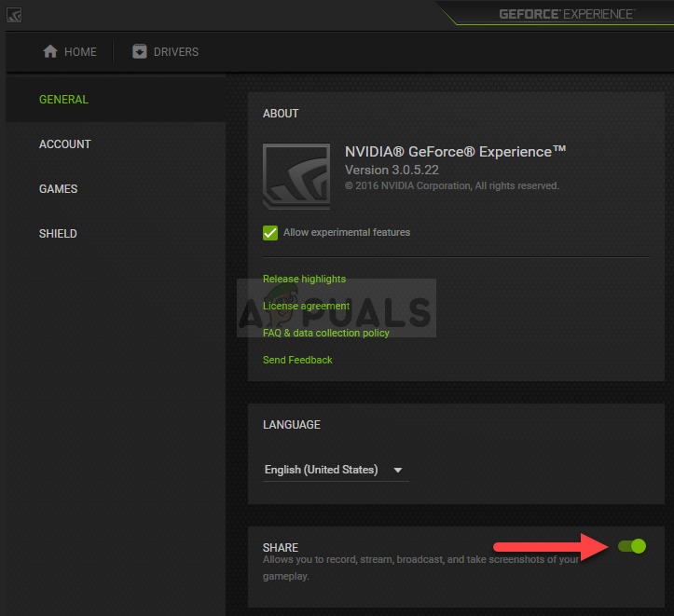Image resolution: width=674 pixels, height=616 pixels.
Task: Click the Send Feedback link
Action: (x=297, y=360)
